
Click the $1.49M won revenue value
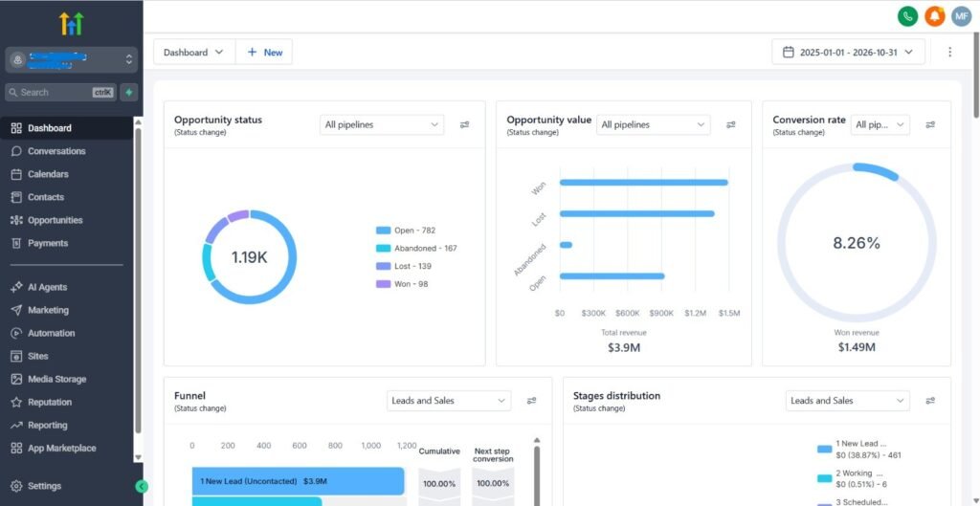pyautogui.click(x=857, y=347)
